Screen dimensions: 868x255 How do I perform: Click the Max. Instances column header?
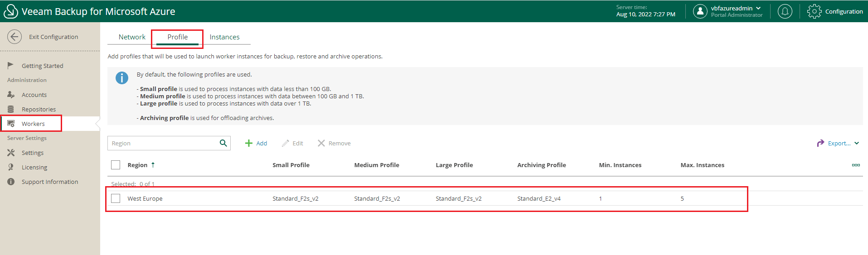tap(702, 165)
